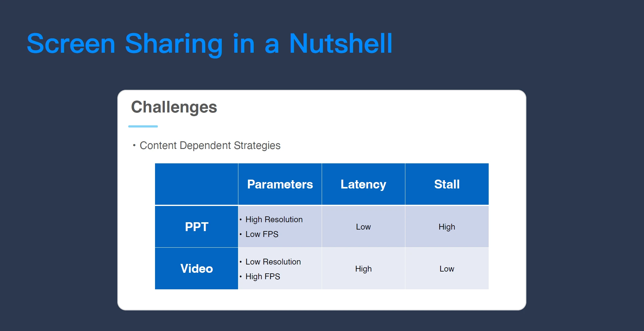Click the Challenges heading

[174, 107]
